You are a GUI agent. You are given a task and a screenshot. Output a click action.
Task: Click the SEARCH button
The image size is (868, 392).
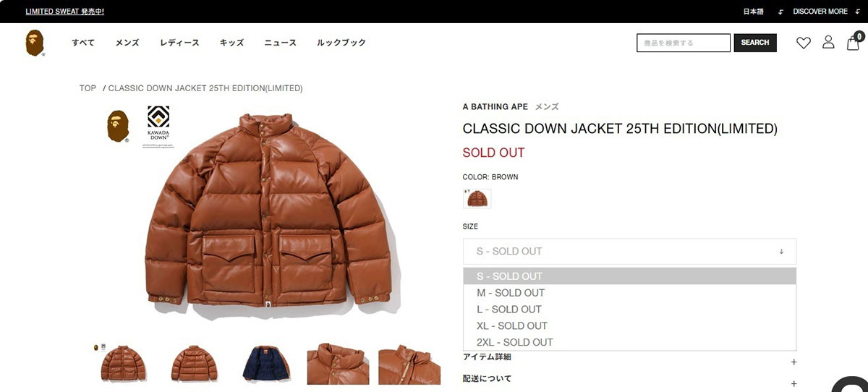click(755, 43)
